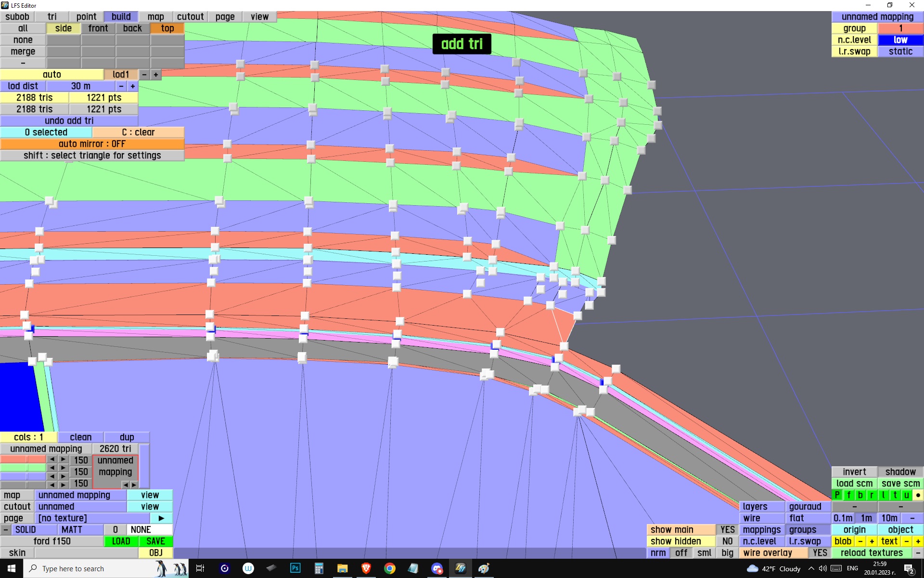This screenshot has width=924, height=578.
Task: Switch to the point mode tab
Action: [x=86, y=16]
